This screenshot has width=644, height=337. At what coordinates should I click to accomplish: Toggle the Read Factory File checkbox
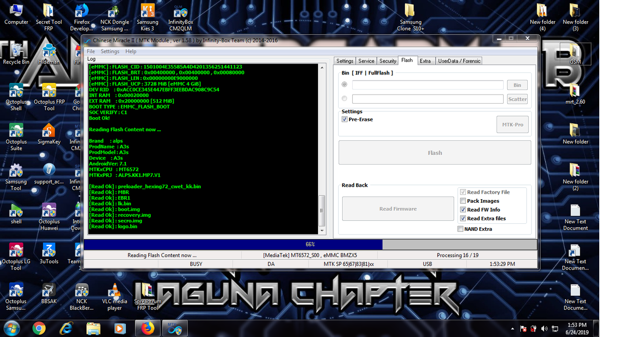[x=463, y=192]
